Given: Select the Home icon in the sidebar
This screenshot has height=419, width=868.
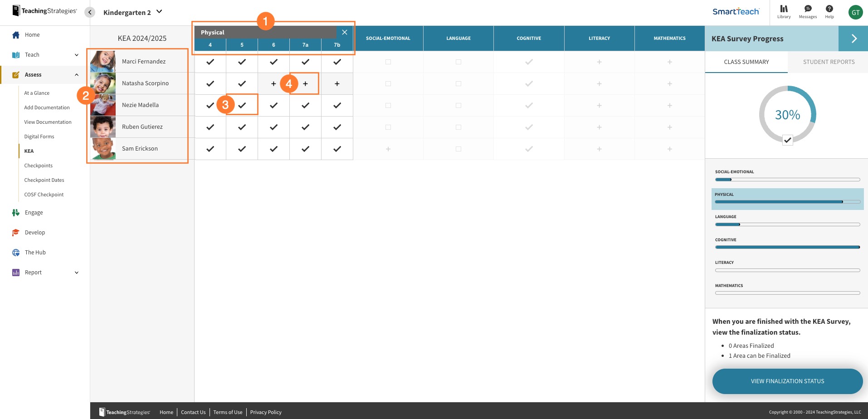Looking at the screenshot, I should (15, 34).
